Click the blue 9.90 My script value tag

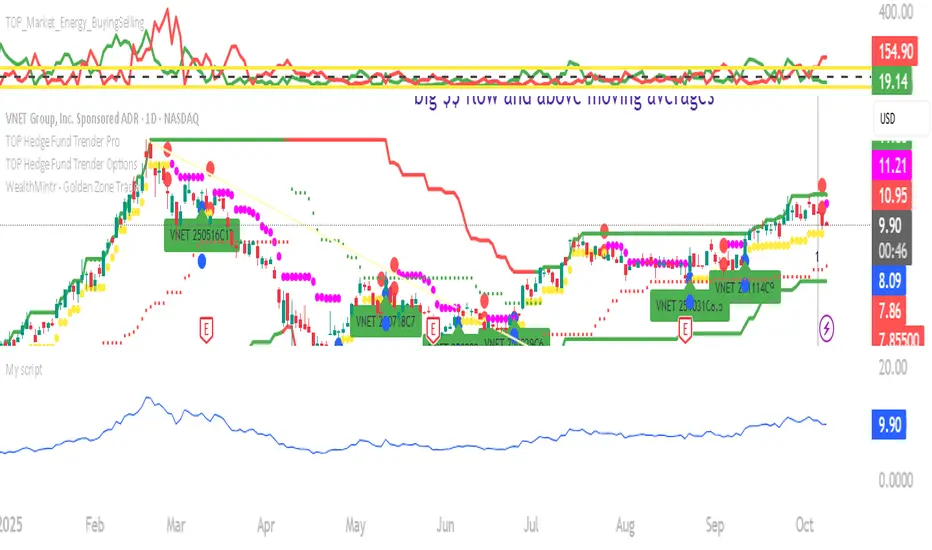point(889,425)
